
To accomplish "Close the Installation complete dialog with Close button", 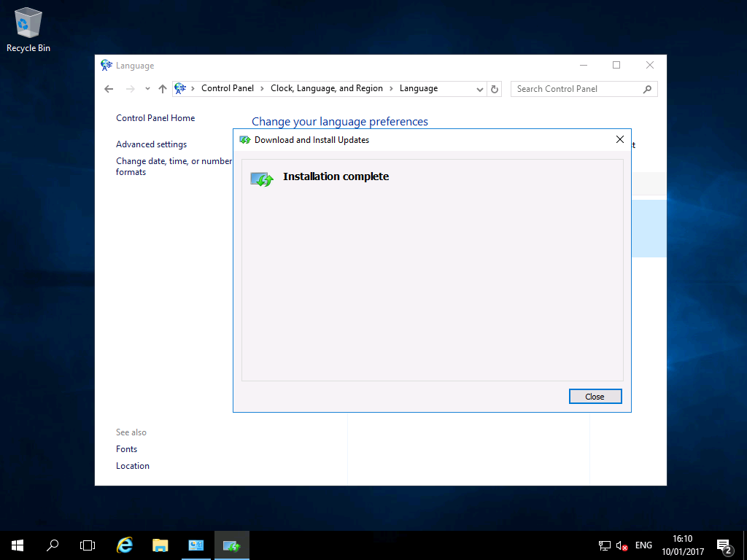I will coord(595,396).
